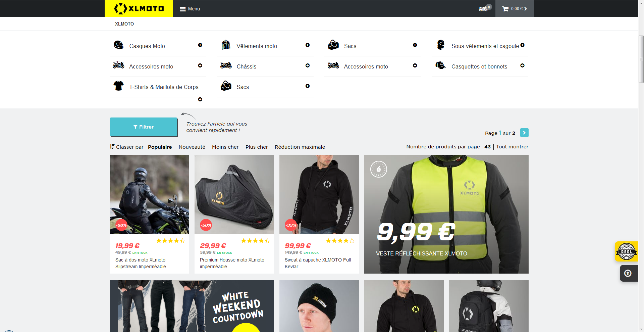Expand the Casques Moto category

(200, 45)
